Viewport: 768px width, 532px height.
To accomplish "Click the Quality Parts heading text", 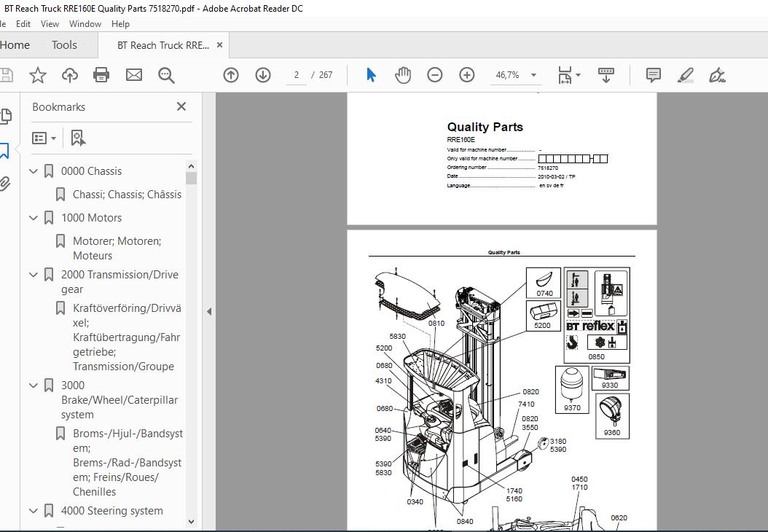I will coord(485,127).
